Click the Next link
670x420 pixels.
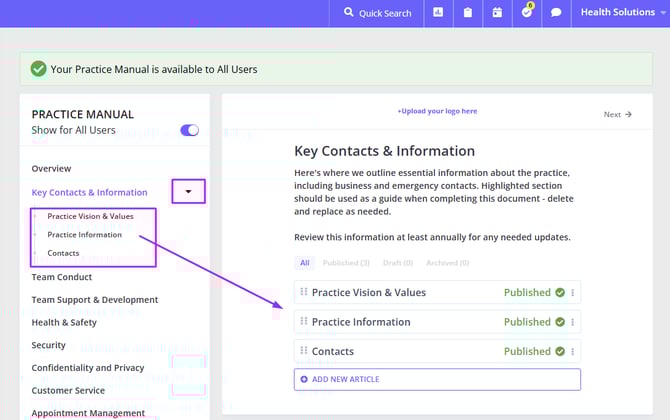point(617,114)
